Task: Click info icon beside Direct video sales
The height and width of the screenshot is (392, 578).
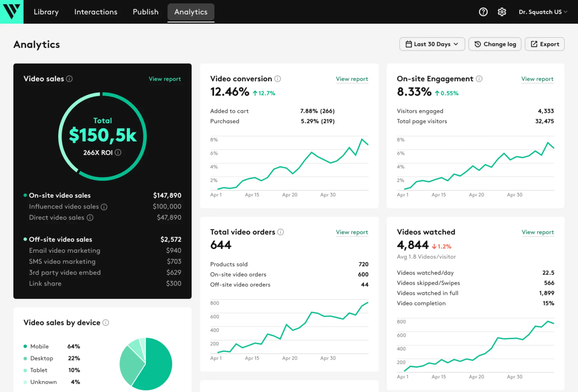Action: (90, 218)
